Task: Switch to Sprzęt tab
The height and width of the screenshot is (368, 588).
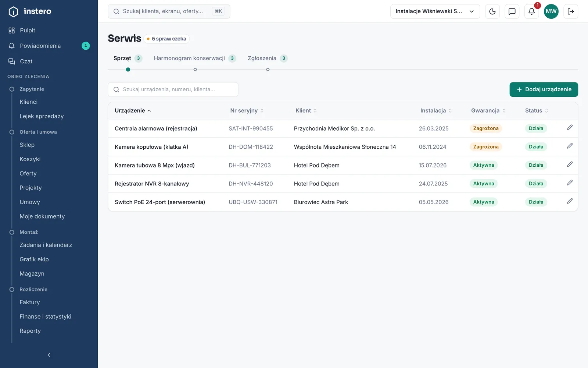Action: coord(128,58)
